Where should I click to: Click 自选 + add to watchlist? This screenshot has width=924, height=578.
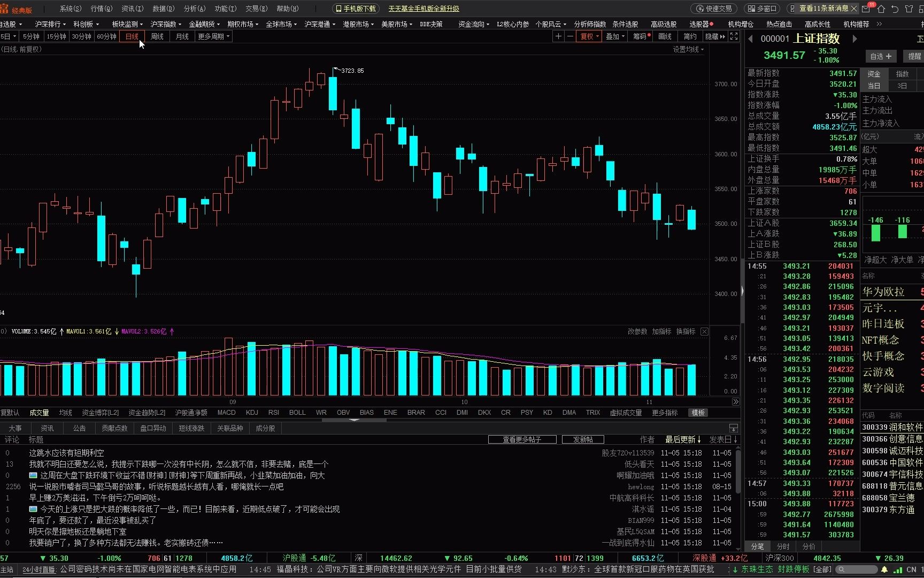coord(881,56)
